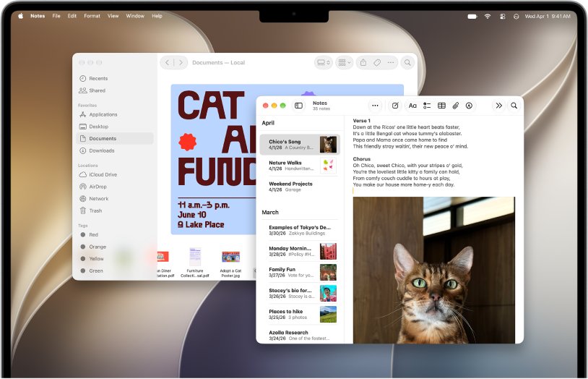
Task: Select Documents in Finder sidebar
Action: click(x=115, y=139)
